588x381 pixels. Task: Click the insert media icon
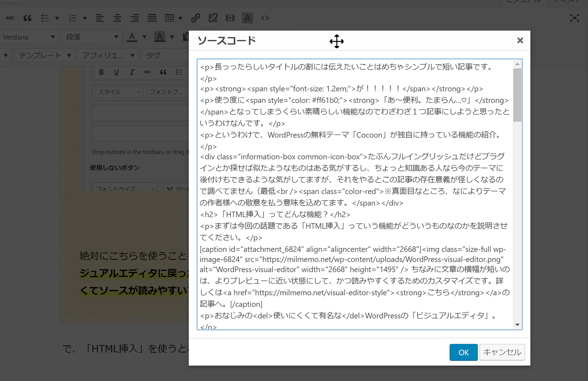pyautogui.click(x=230, y=18)
